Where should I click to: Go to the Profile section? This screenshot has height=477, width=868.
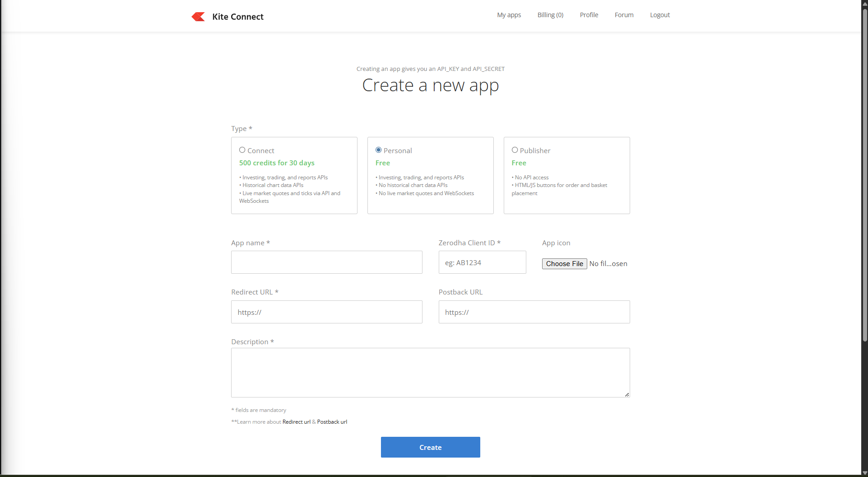pos(589,14)
